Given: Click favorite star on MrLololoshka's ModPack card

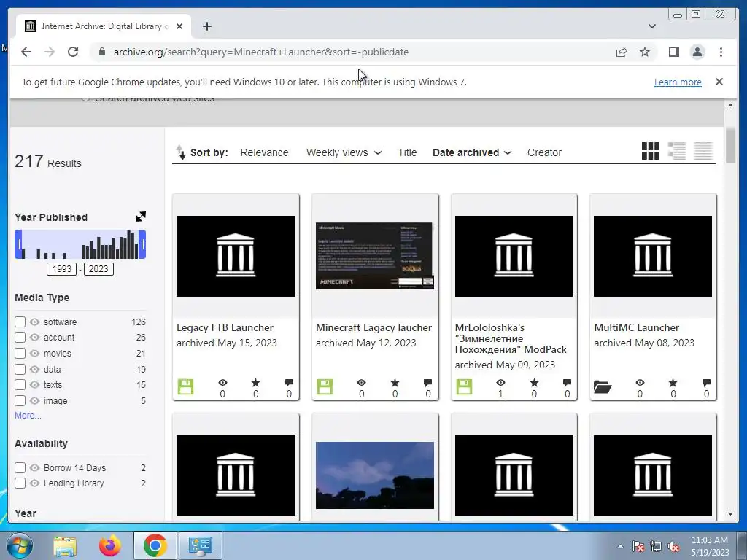Looking at the screenshot, I should coord(534,382).
